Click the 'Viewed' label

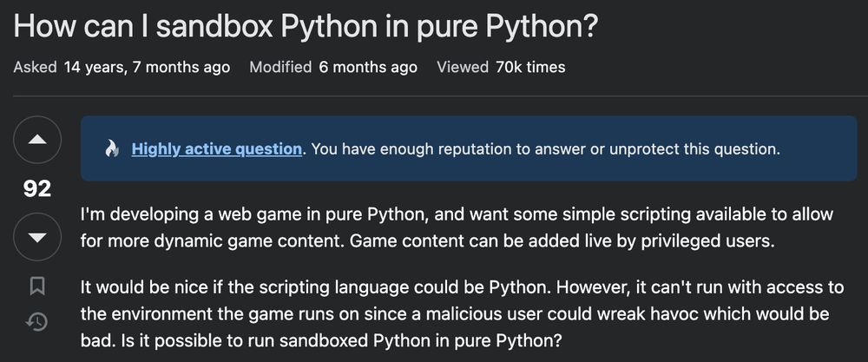(x=463, y=67)
